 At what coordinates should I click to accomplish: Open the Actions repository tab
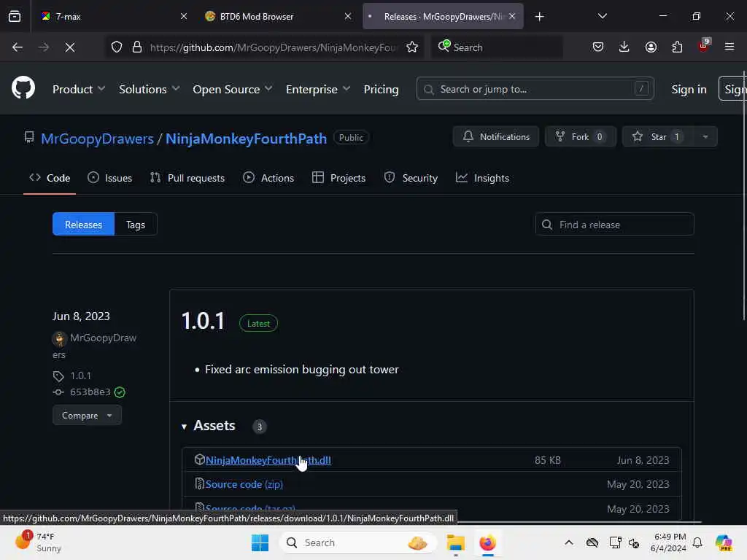[x=268, y=178]
